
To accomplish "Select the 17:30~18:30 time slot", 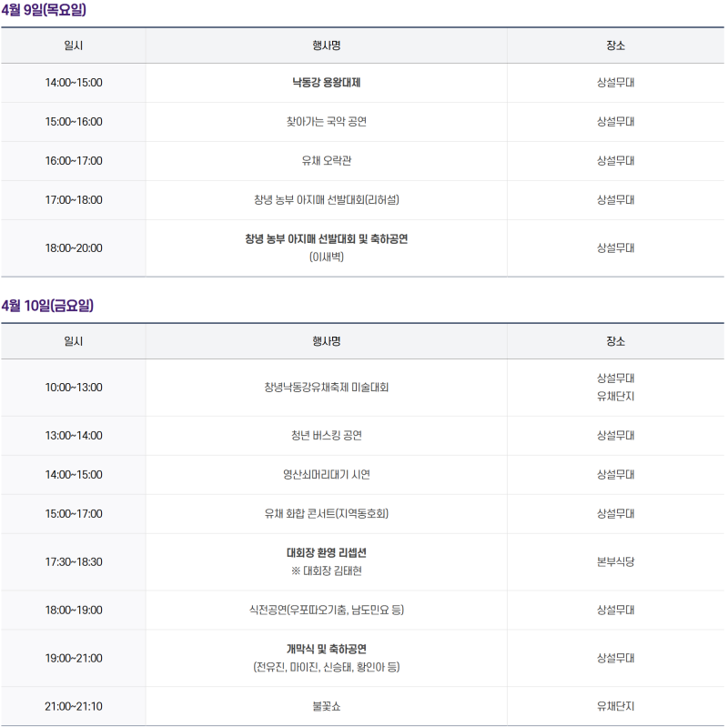I will pos(74,561).
